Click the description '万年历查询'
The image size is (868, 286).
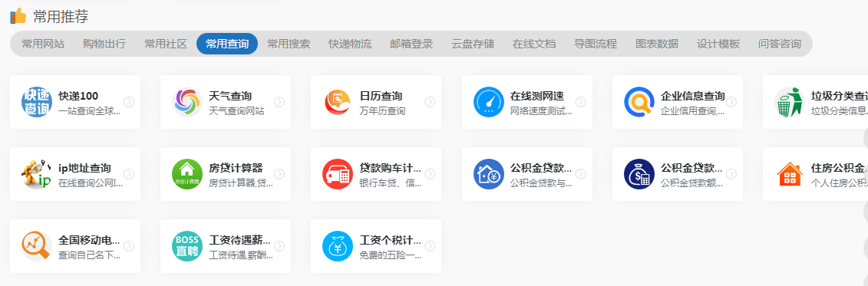tap(382, 110)
